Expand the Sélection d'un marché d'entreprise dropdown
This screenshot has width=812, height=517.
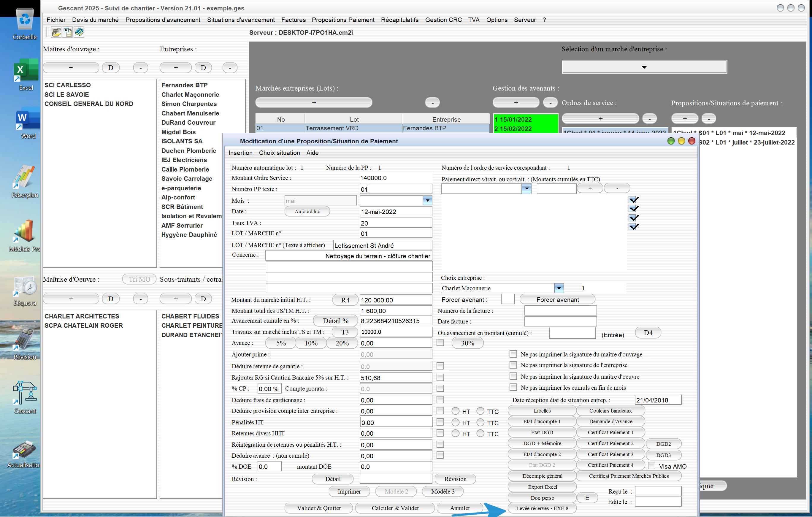(x=644, y=67)
